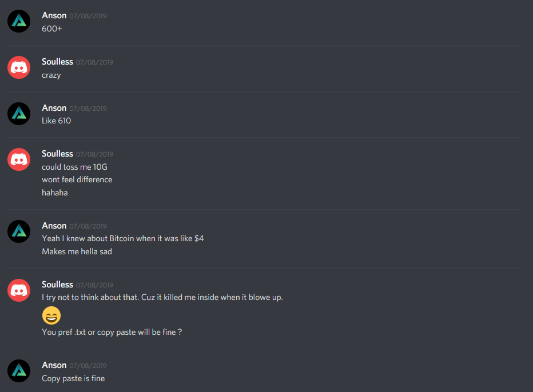Click the message "You pref .txt or copy paste"
This screenshot has width=533, height=392.
tap(112, 332)
